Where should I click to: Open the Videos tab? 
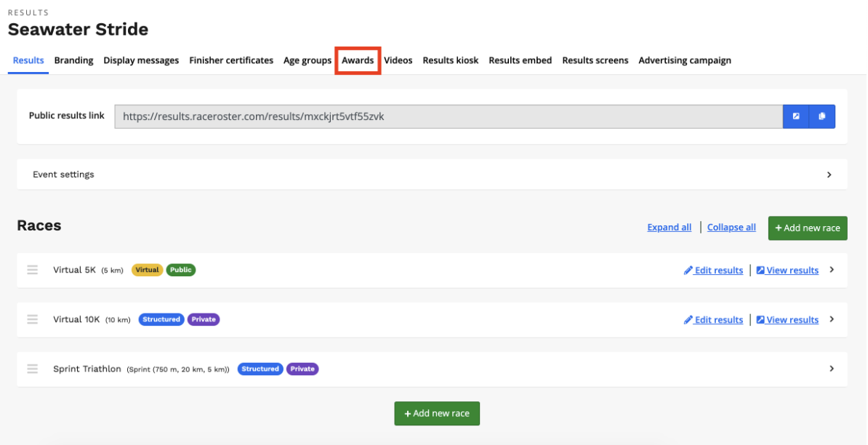(398, 60)
